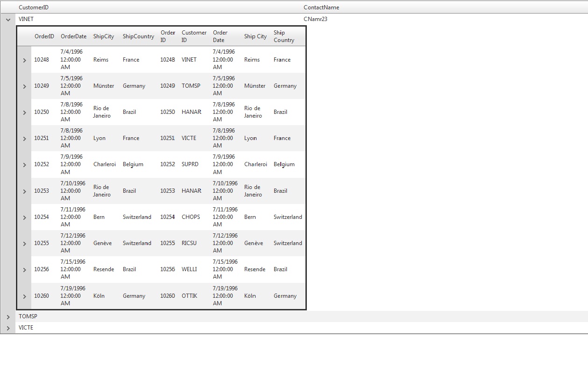Click the two-line "Ship Country" column header
588x379 pixels.
(x=284, y=36)
